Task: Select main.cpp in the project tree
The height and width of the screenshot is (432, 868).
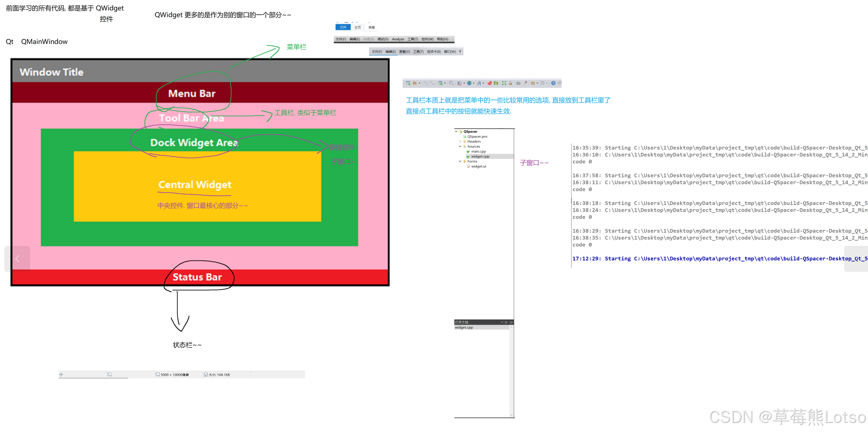Action: [x=479, y=152]
